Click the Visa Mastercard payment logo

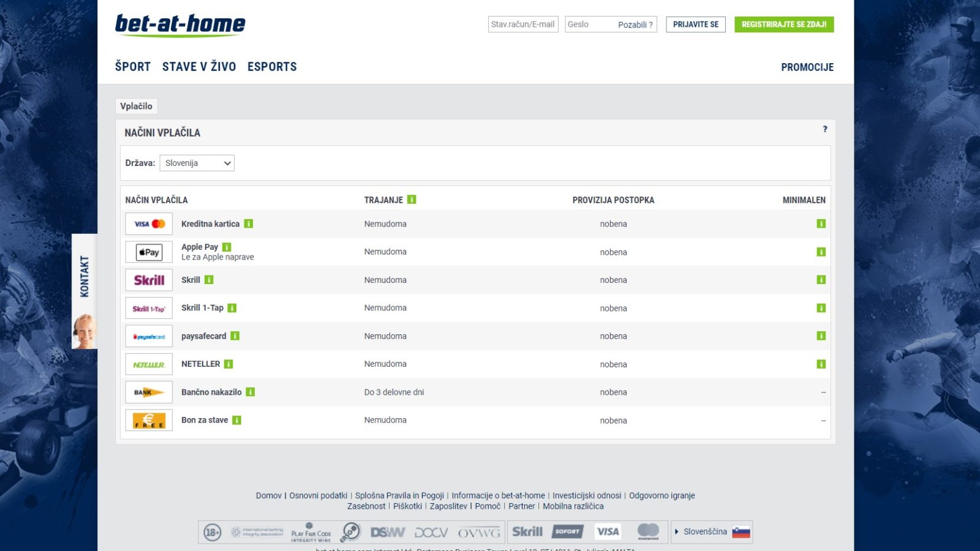click(x=149, y=224)
